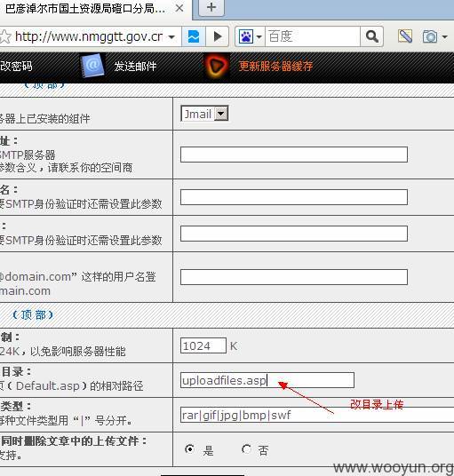The width and height of the screenshot is (454, 476).
Task: Select the 是 radio button
Action: pyautogui.click(x=189, y=448)
